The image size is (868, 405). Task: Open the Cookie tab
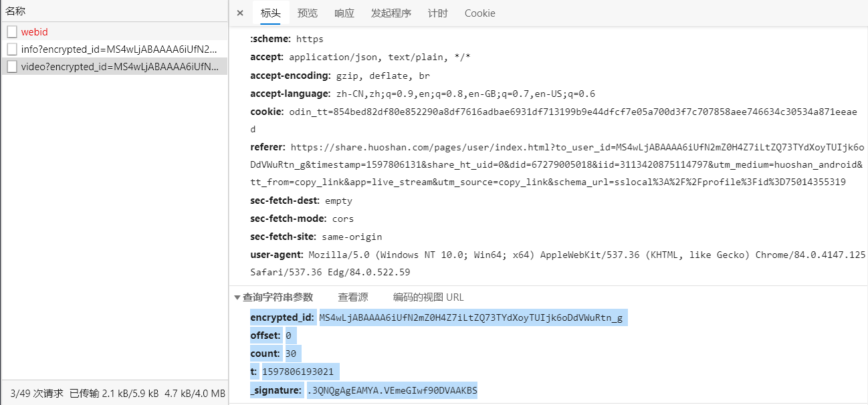[480, 13]
